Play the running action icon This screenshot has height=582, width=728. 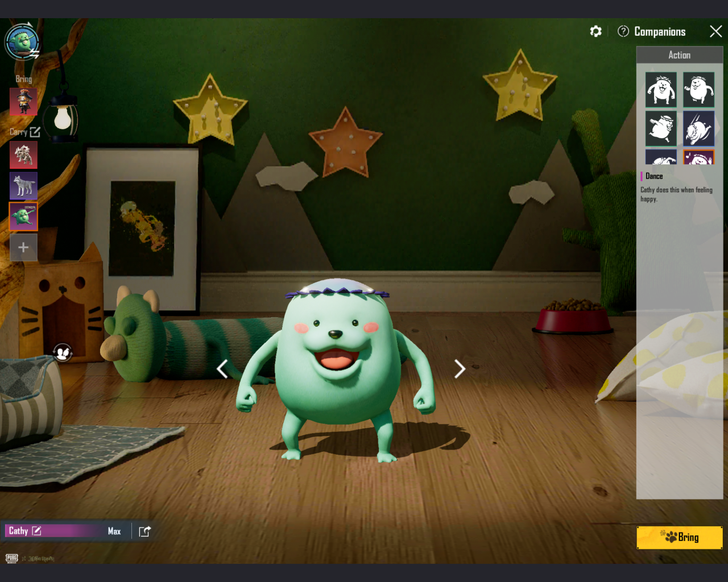[661, 128]
